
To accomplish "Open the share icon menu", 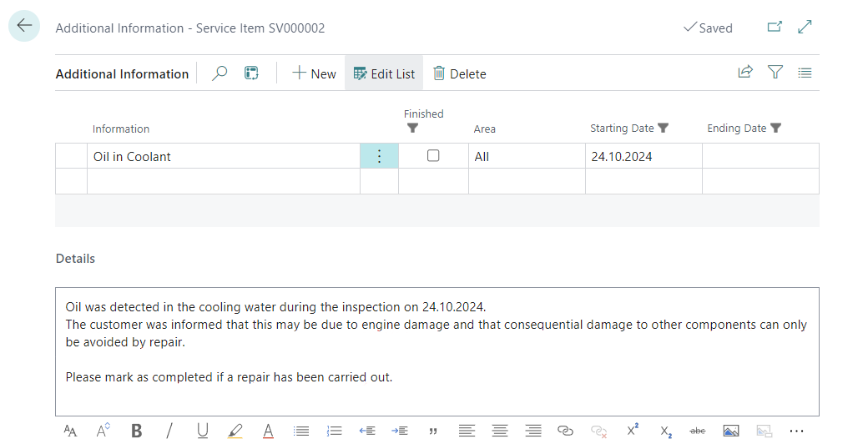I will tap(745, 73).
